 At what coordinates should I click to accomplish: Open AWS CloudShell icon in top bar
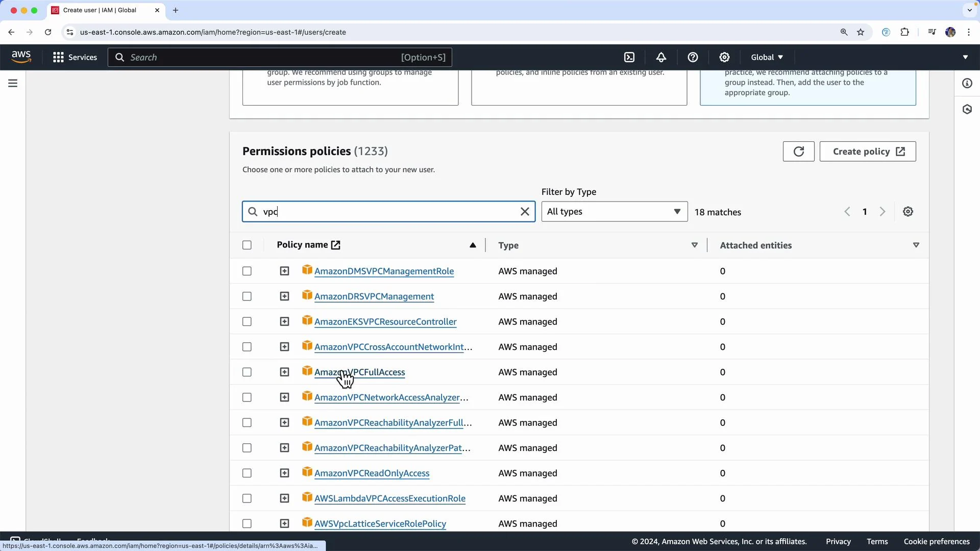click(x=629, y=57)
